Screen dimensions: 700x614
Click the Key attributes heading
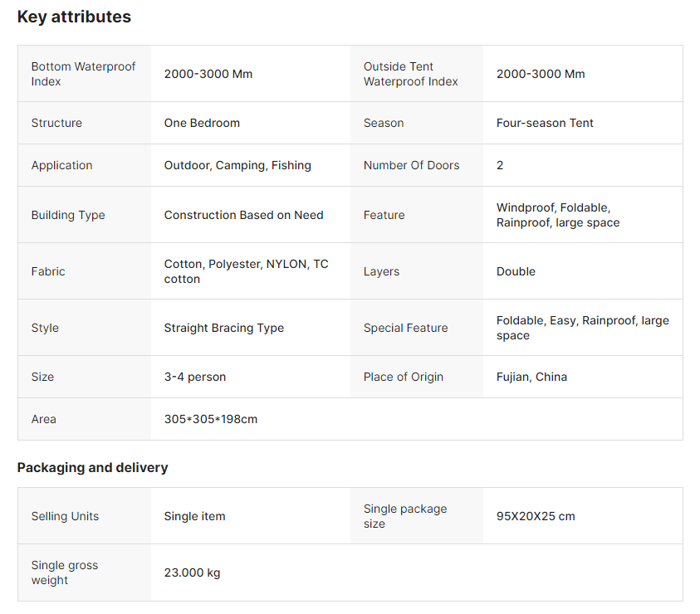click(x=74, y=17)
